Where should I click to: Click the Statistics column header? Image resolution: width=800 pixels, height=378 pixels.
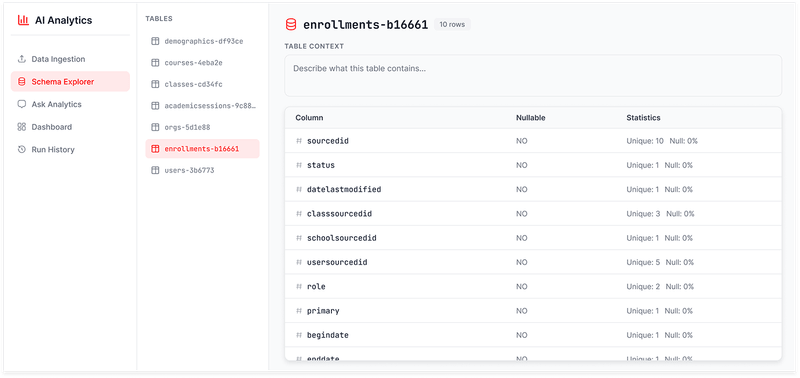(x=643, y=118)
